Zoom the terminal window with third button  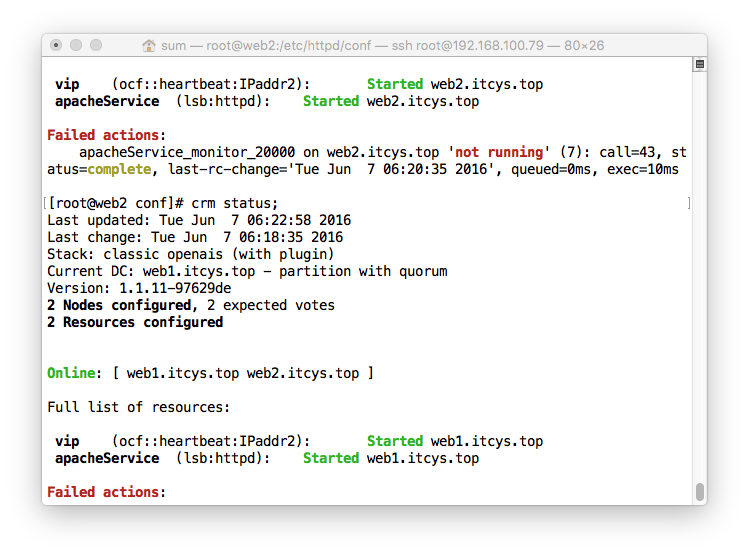(x=96, y=45)
